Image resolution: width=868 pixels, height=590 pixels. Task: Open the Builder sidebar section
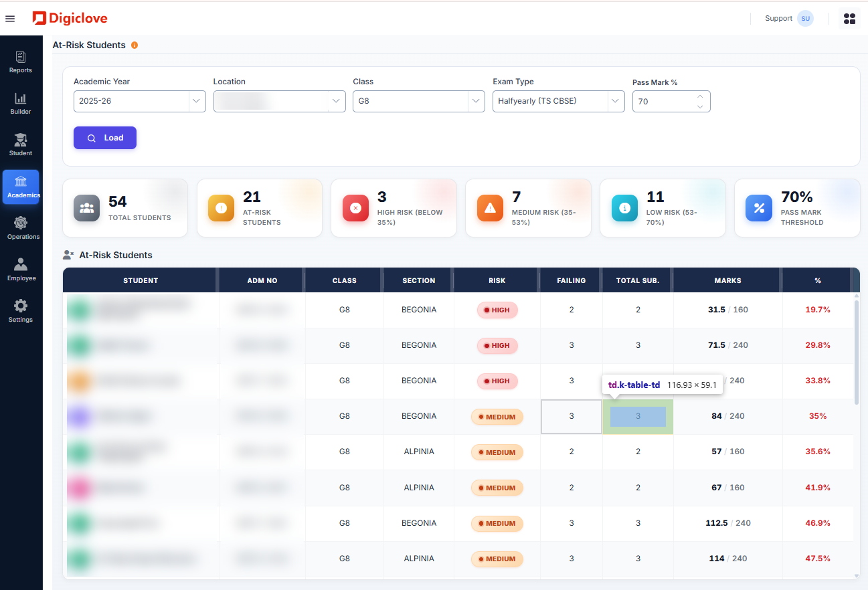coord(21,104)
